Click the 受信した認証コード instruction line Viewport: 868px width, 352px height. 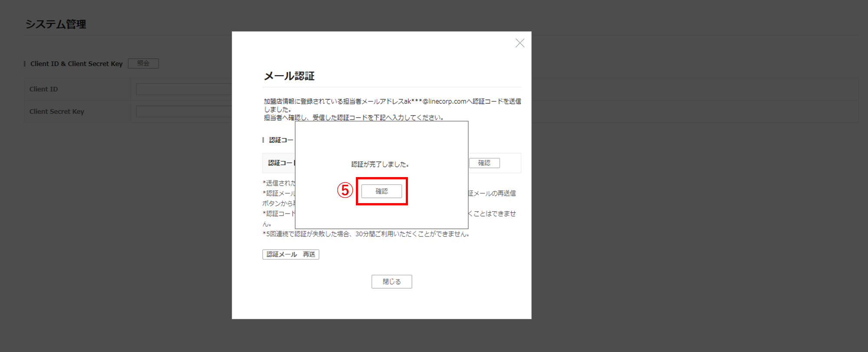[x=378, y=118]
